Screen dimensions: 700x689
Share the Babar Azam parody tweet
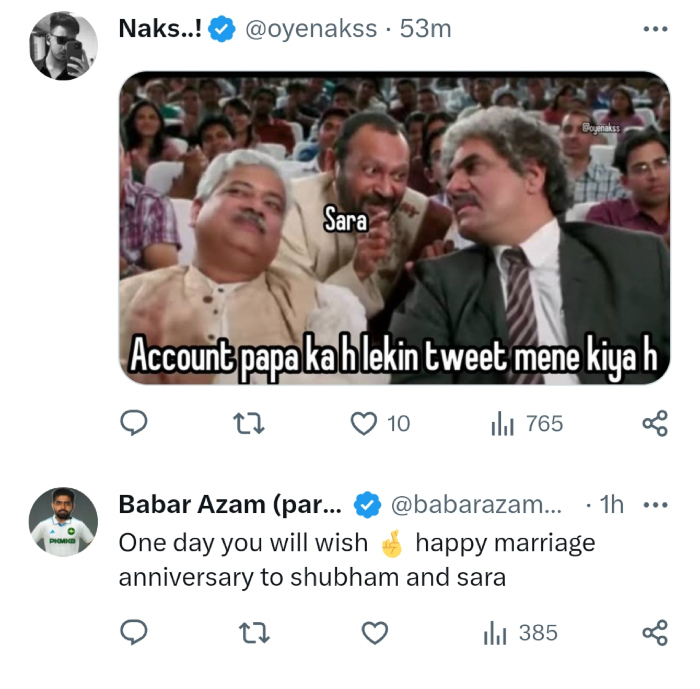[x=654, y=633]
